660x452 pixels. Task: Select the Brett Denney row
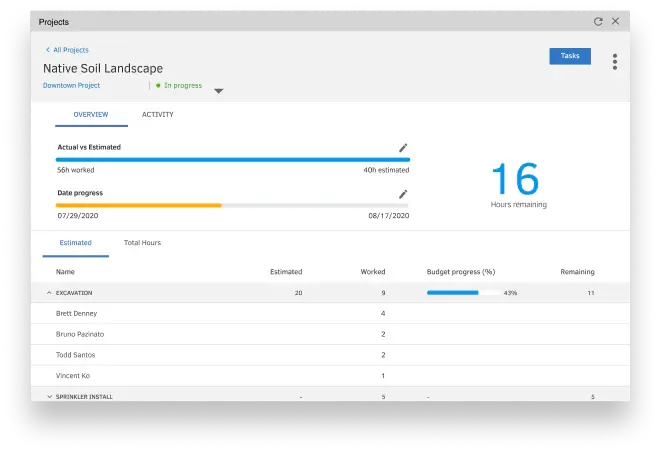(x=77, y=313)
